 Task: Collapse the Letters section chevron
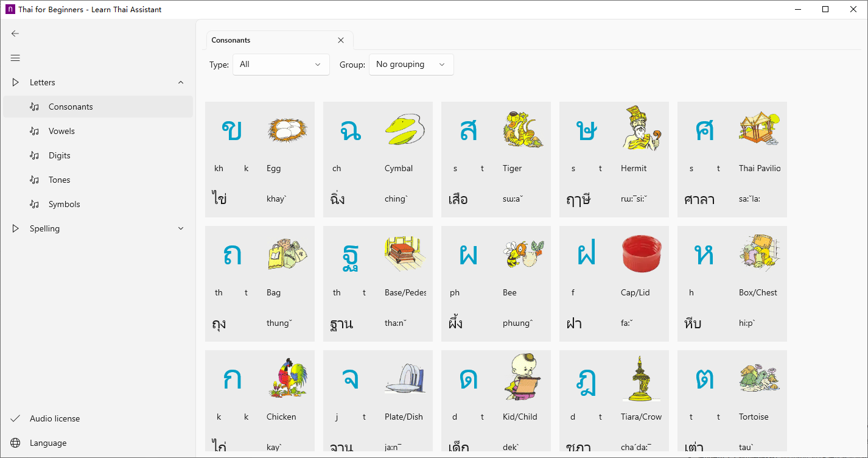pyautogui.click(x=181, y=82)
